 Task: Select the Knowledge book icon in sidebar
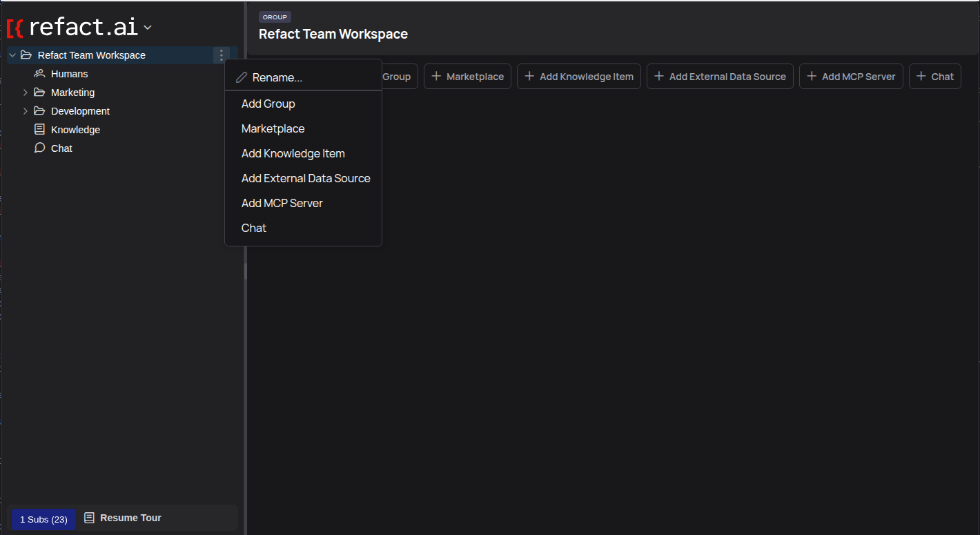[x=39, y=129]
